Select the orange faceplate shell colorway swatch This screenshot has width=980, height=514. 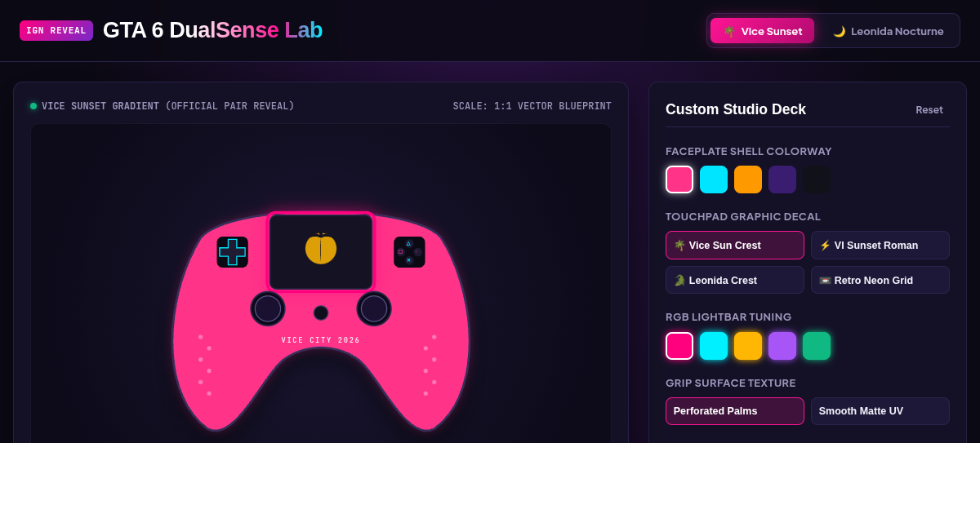(x=748, y=179)
